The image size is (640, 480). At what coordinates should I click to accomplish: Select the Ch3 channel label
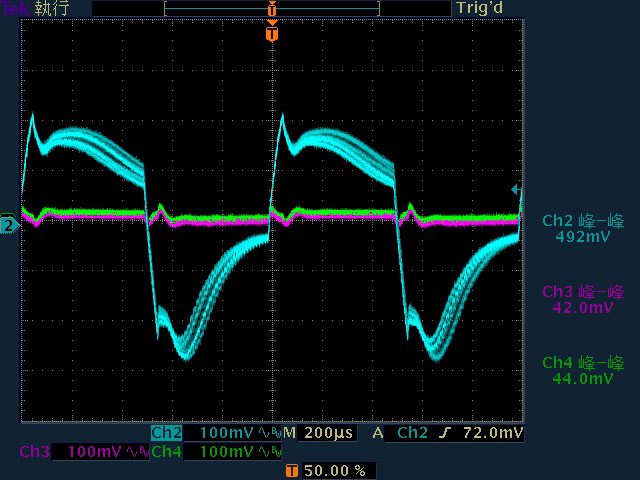coord(34,452)
